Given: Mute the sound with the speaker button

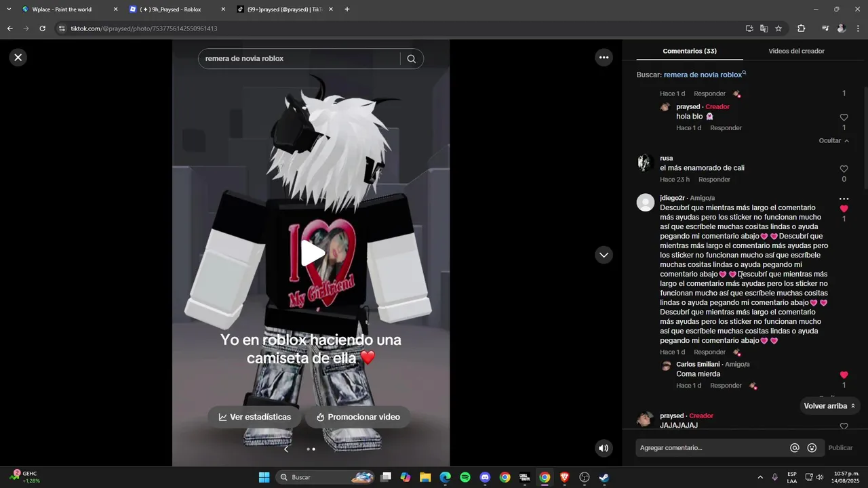Looking at the screenshot, I should tap(604, 448).
